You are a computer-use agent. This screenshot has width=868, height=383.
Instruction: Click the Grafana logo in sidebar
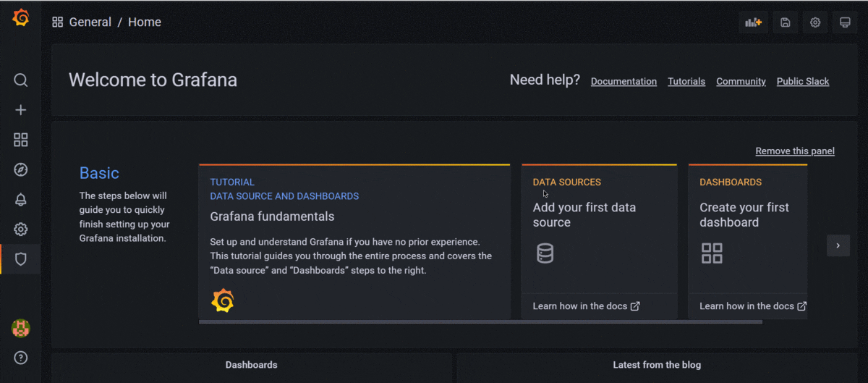(21, 18)
